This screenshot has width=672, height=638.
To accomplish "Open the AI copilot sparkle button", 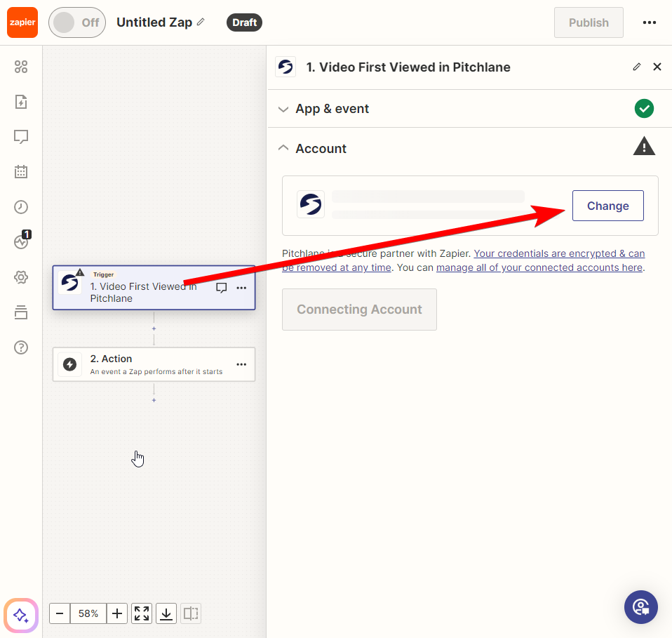I will point(21,616).
